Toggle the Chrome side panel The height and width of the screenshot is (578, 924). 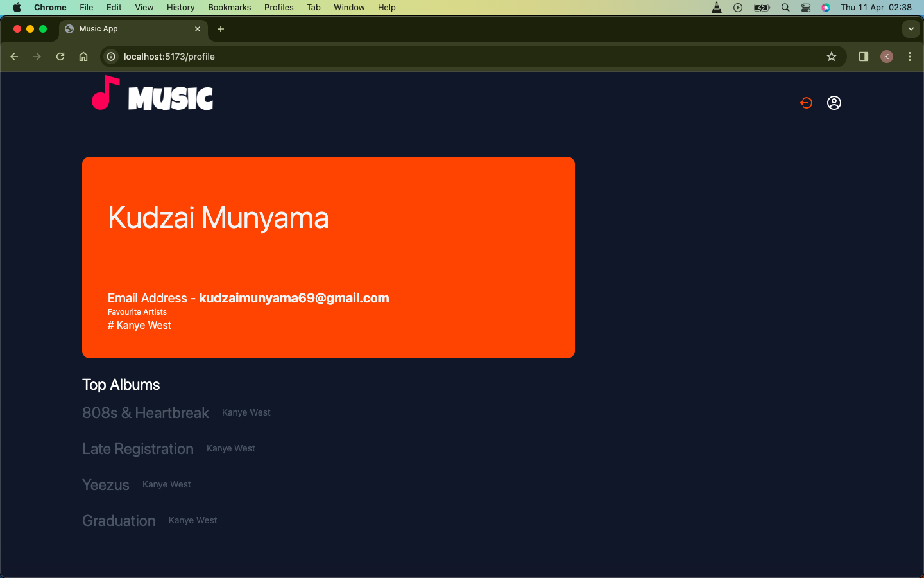(x=864, y=57)
